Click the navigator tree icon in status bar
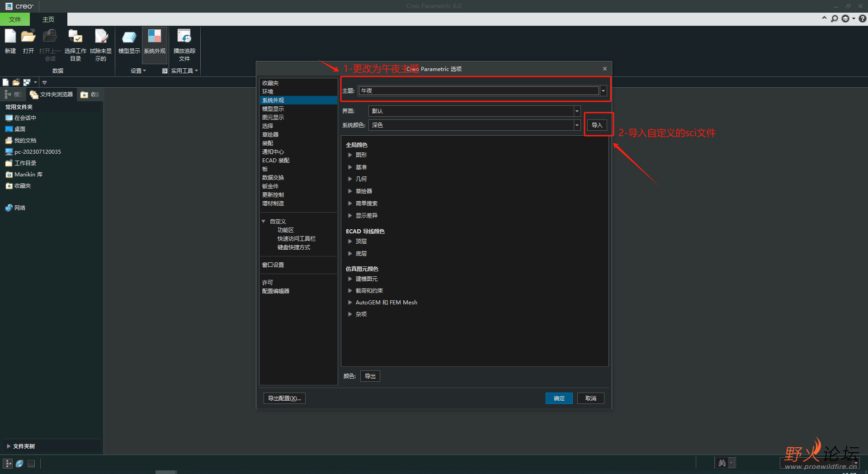Viewport: 868px width, 474px height. coord(8,463)
